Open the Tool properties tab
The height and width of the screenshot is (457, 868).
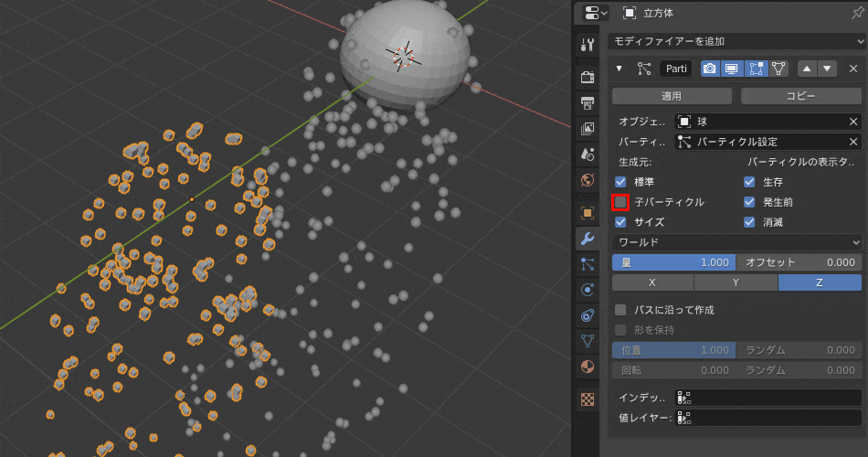point(587,44)
